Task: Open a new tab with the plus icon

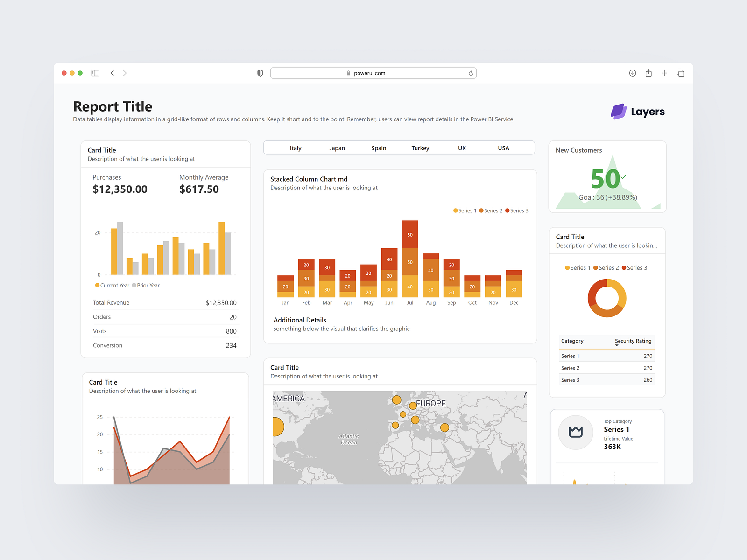Action: point(664,73)
